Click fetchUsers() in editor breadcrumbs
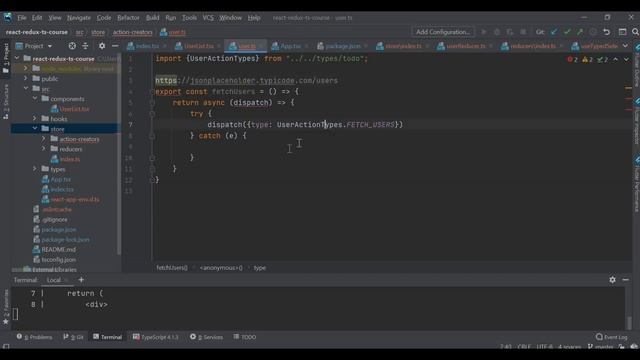 [x=171, y=268]
